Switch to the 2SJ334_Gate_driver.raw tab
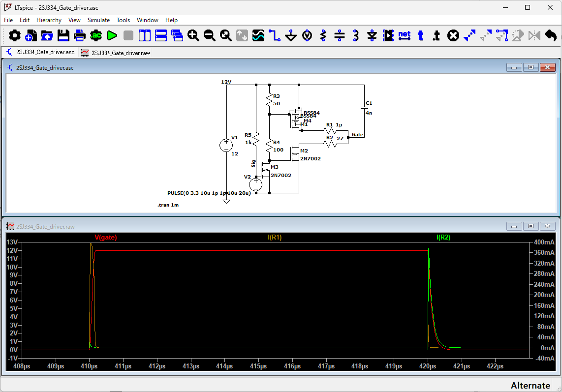 (x=116, y=53)
